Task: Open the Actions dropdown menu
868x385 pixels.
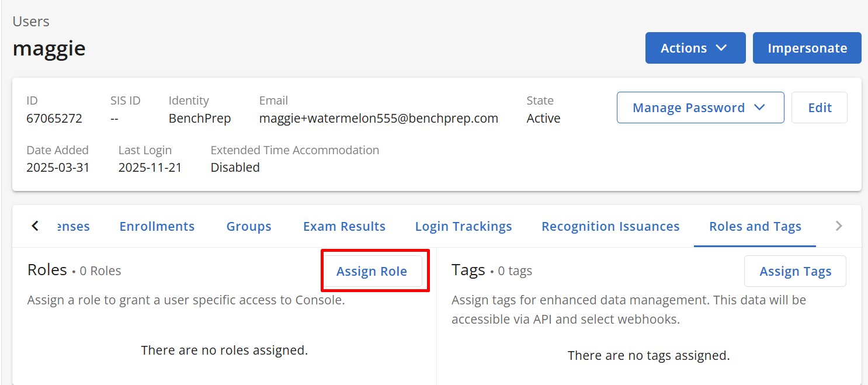Action: click(x=695, y=48)
